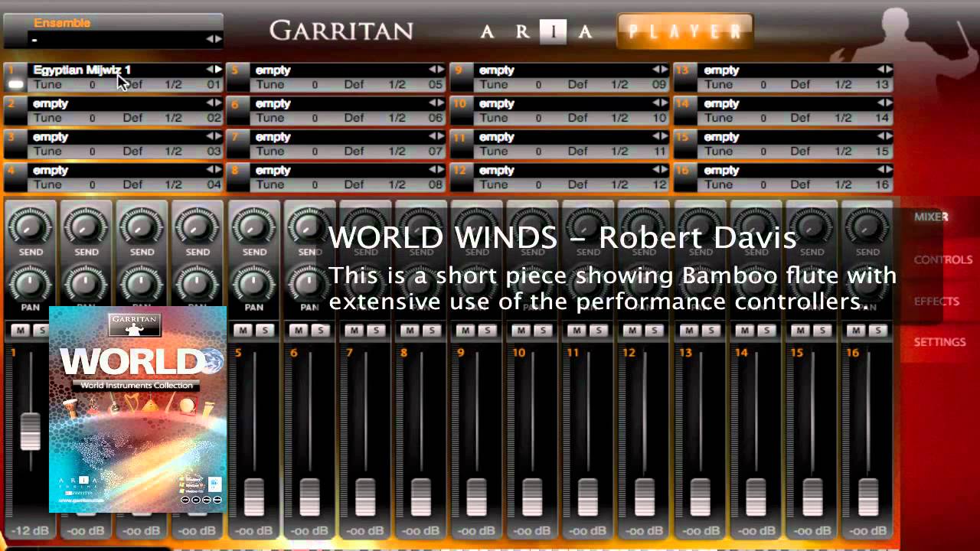This screenshot has height=551, width=980.
Task: Solo mixer channel 10 with its S button
Action: (544, 330)
